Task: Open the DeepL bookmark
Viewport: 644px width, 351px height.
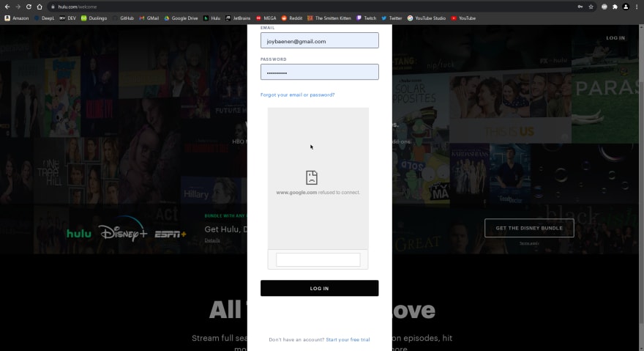Action: 44,18
